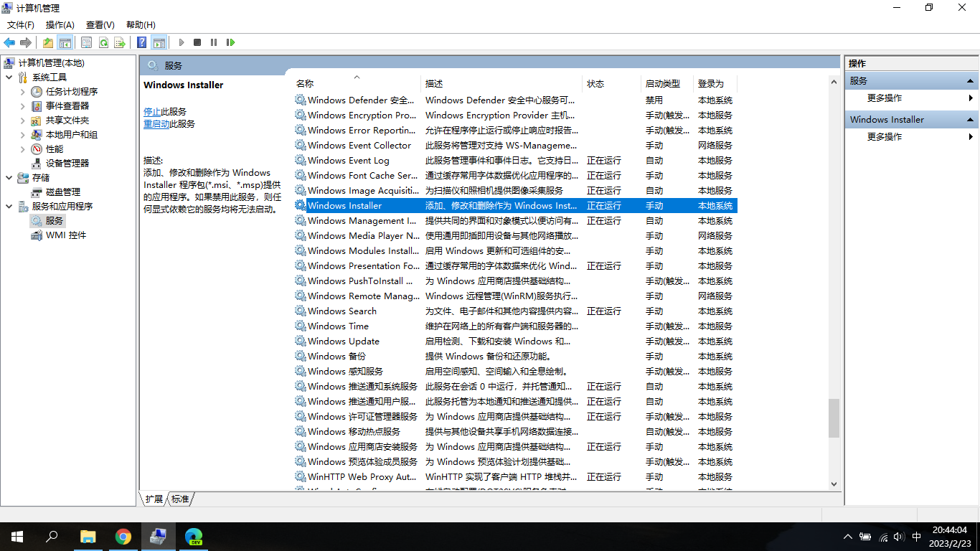
Task: Expand the 共享文件夹 tree node
Action: 22,121
